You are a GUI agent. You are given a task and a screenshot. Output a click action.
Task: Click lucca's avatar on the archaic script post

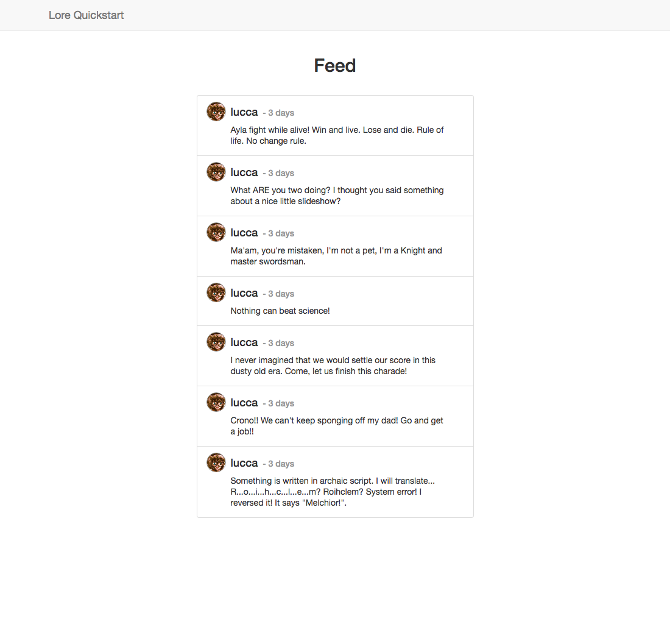[216, 462]
